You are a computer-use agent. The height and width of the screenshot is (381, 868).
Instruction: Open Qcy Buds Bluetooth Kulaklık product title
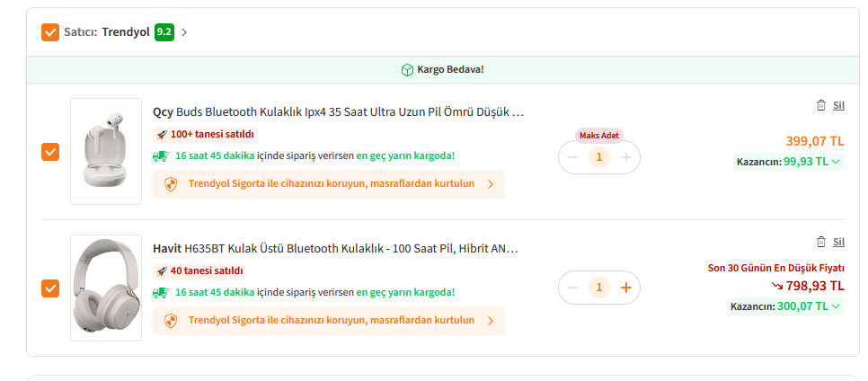pyautogui.click(x=338, y=111)
